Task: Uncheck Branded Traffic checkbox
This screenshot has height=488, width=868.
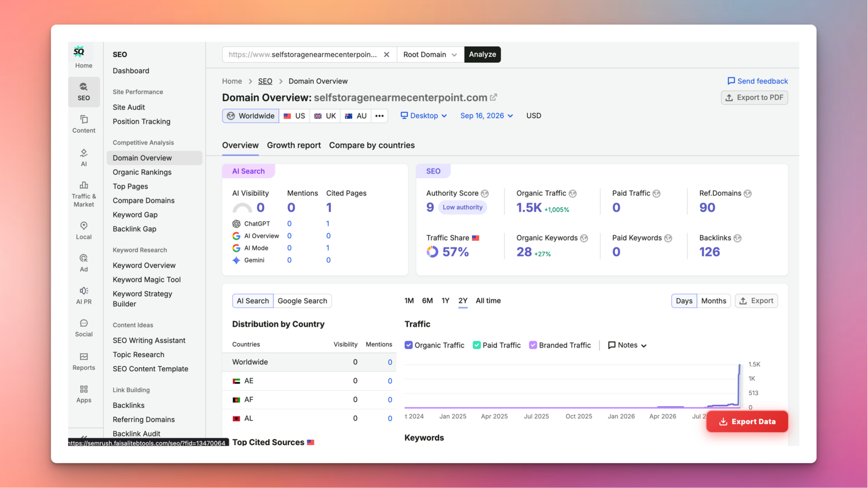Action: [533, 345]
